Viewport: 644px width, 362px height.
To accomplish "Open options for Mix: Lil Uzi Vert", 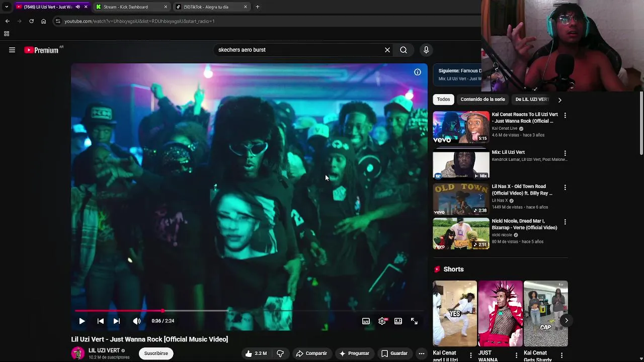I will pos(565,153).
